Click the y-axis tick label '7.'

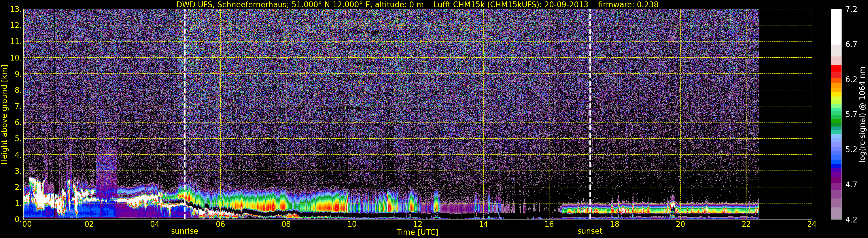pos(18,107)
